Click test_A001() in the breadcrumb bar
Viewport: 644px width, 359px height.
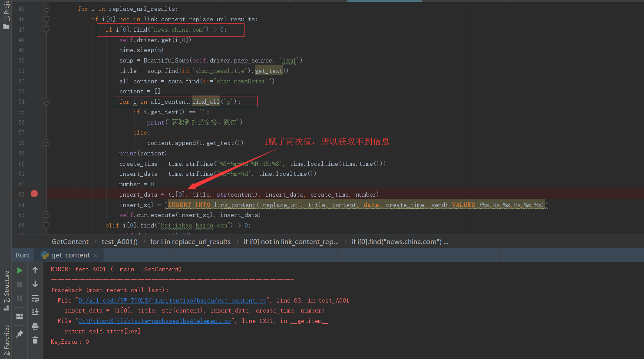coord(119,241)
